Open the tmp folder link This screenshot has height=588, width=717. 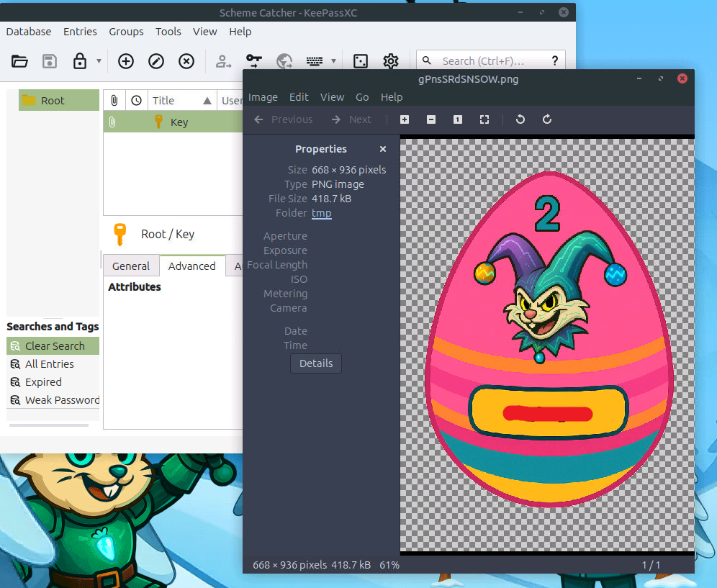tap(321, 213)
